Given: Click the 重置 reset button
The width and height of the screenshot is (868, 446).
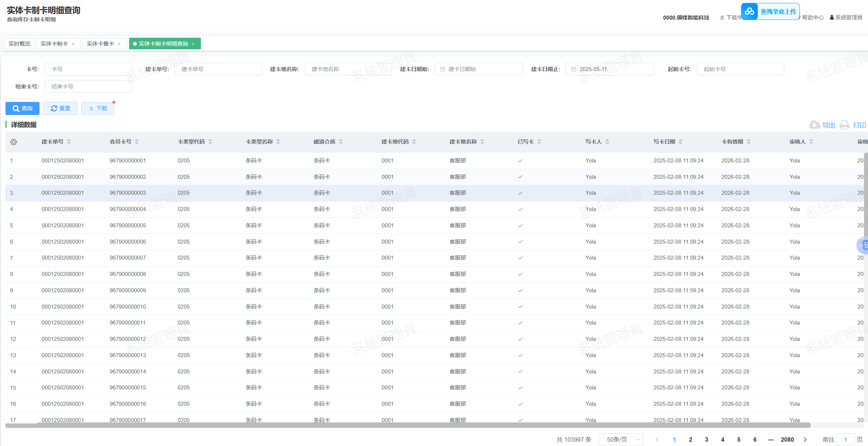Looking at the screenshot, I should [60, 108].
